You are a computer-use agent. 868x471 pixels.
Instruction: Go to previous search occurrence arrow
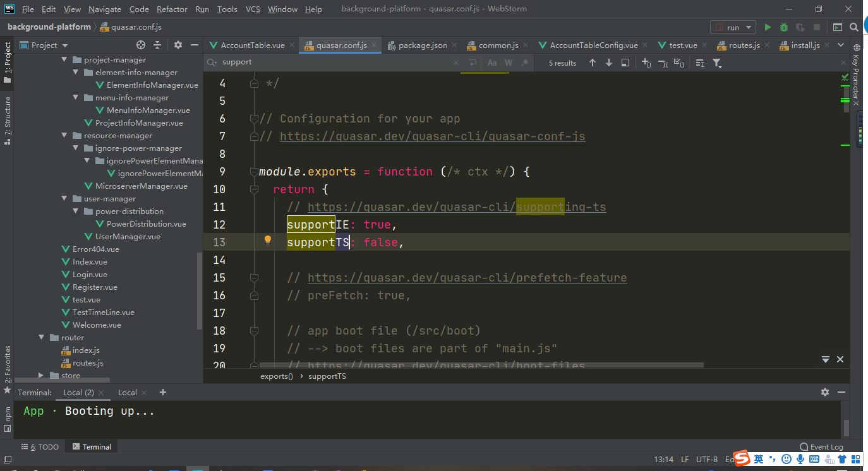click(592, 63)
